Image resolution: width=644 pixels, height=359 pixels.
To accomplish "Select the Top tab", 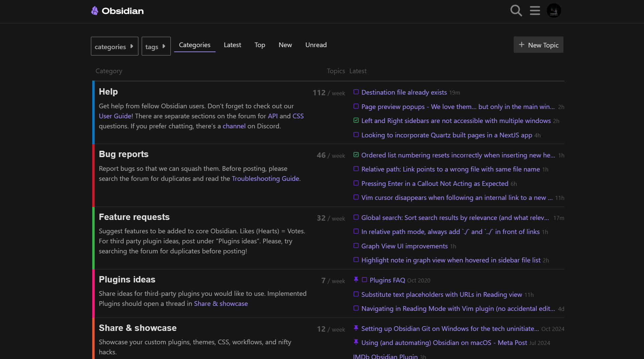I will 260,45.
